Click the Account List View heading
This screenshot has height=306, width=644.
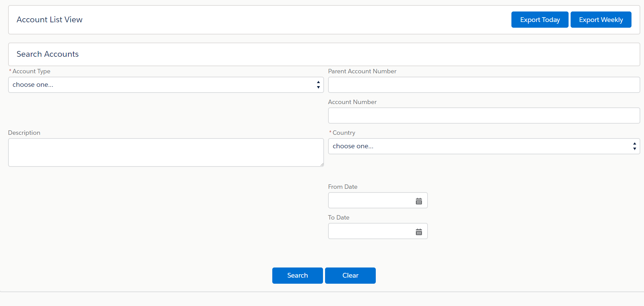49,20
